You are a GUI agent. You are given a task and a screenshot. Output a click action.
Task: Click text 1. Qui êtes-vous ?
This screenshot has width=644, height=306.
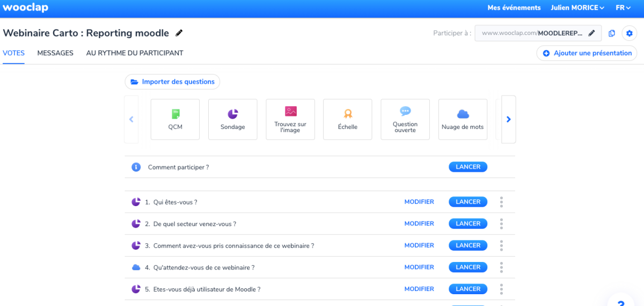point(171,202)
